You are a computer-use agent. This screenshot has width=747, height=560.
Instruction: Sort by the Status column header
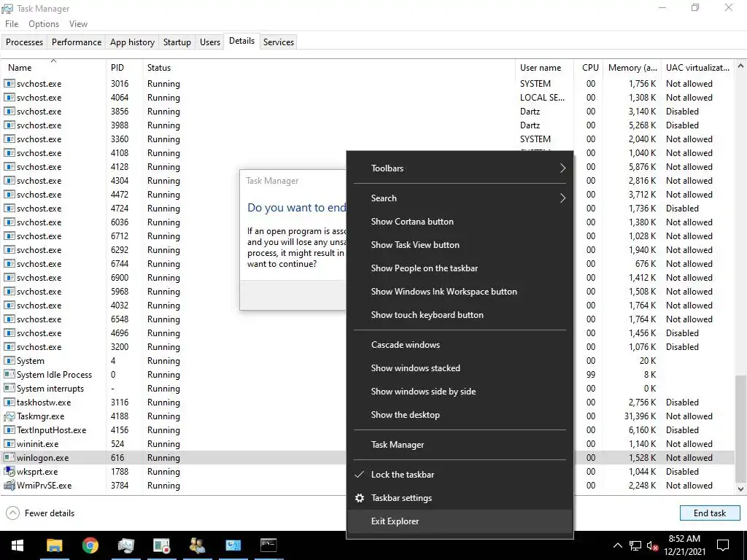tap(329, 67)
